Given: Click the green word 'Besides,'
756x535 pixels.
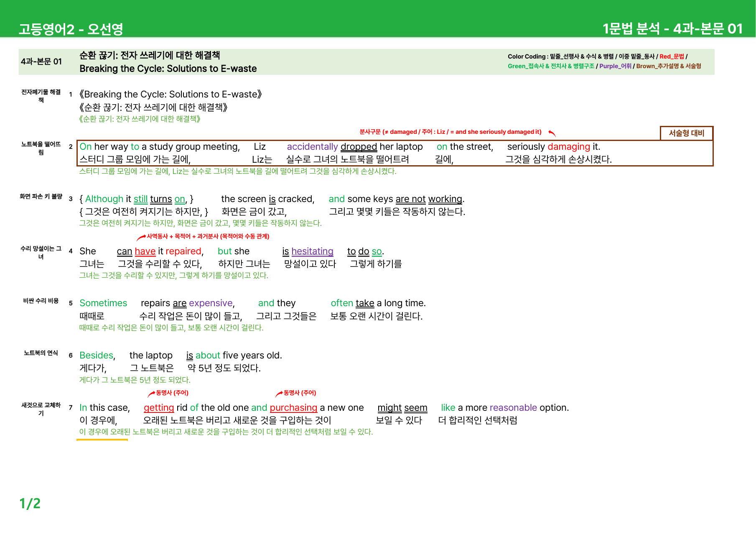Looking at the screenshot, I should click(97, 356).
